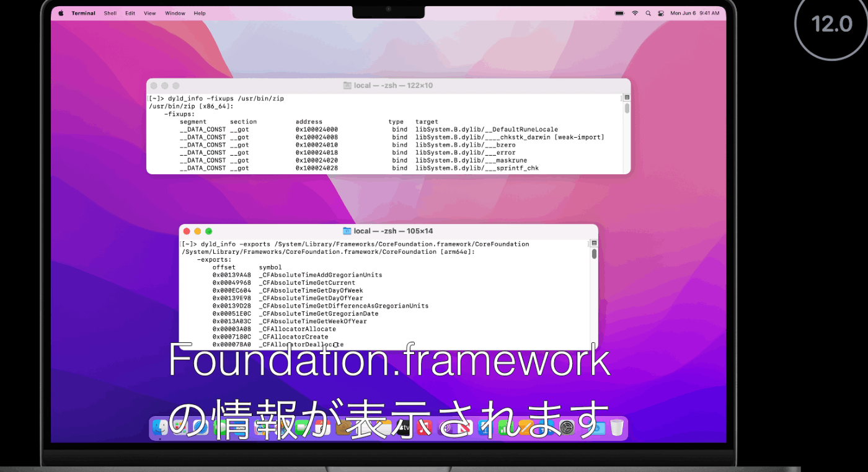Screen dimensions: 868x472
Task: Open the Apple menu
Action: click(x=61, y=13)
